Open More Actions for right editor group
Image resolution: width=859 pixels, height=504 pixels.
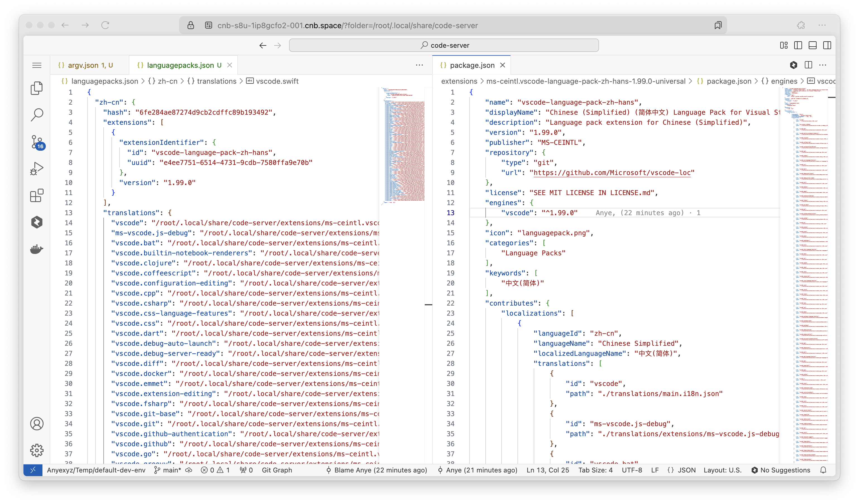pyautogui.click(x=823, y=65)
